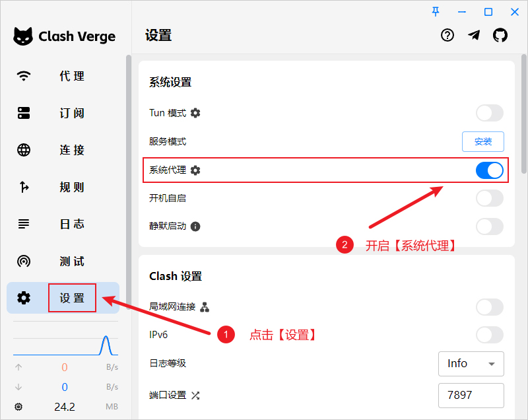Viewport: 528px width, 420px height.
Task: Select the 代理 Wi-Fi icon in sidebar
Action: click(x=24, y=76)
